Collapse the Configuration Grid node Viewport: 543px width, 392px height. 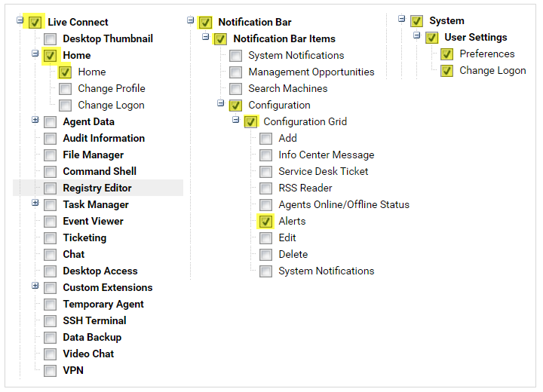coord(235,120)
